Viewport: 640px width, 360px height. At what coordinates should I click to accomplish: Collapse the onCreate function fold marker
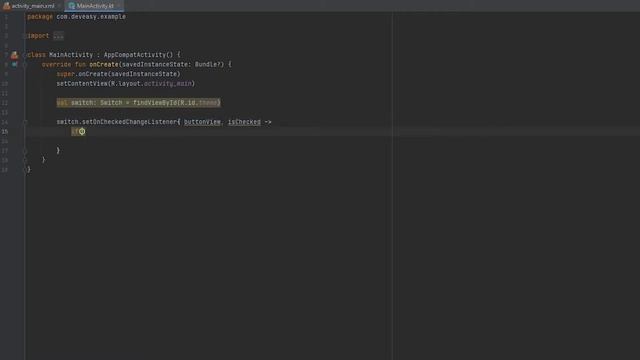coord(25,64)
